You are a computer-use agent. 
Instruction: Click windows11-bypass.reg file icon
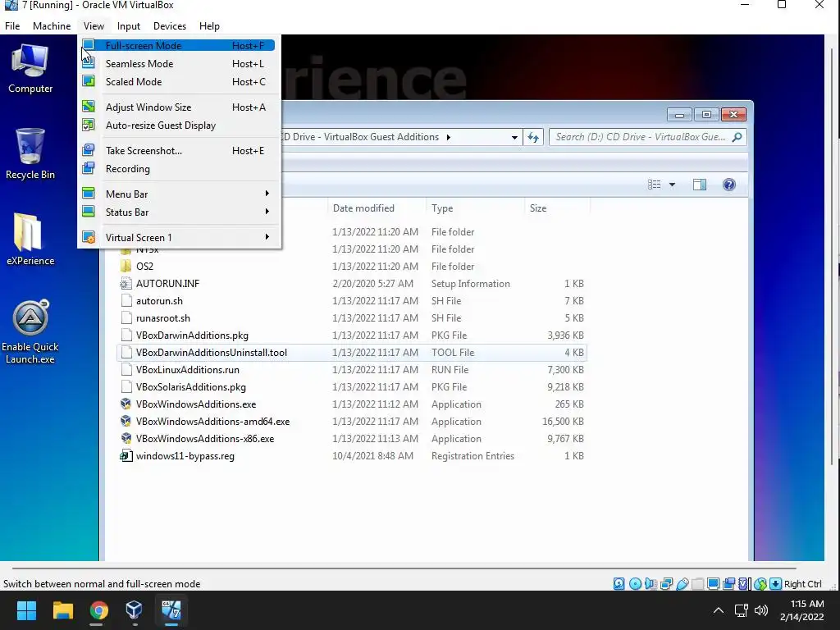[x=126, y=456]
